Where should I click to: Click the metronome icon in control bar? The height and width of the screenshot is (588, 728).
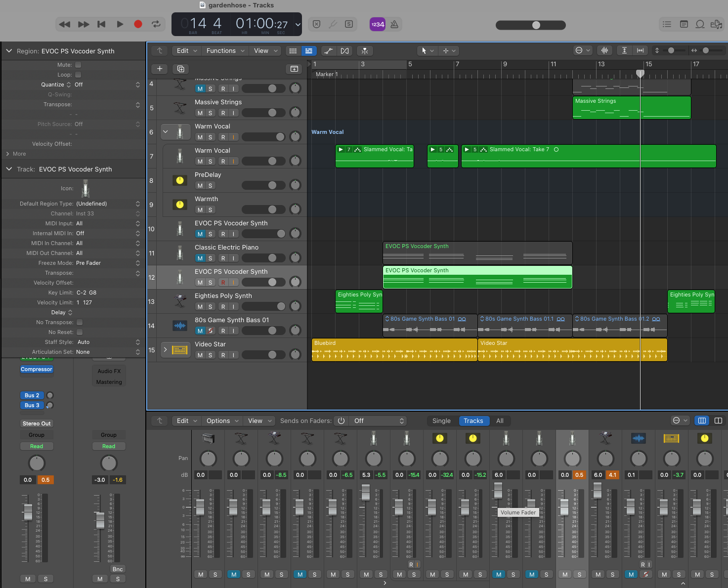[394, 24]
